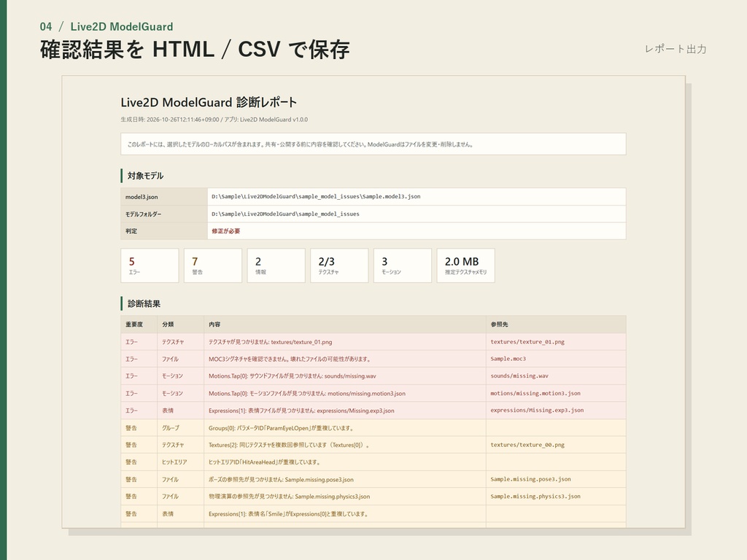The width and height of the screenshot is (747, 560).
Task: Select the "ヒットエリアID「HitAreaHead」が重複しています" message
Action: (264, 462)
